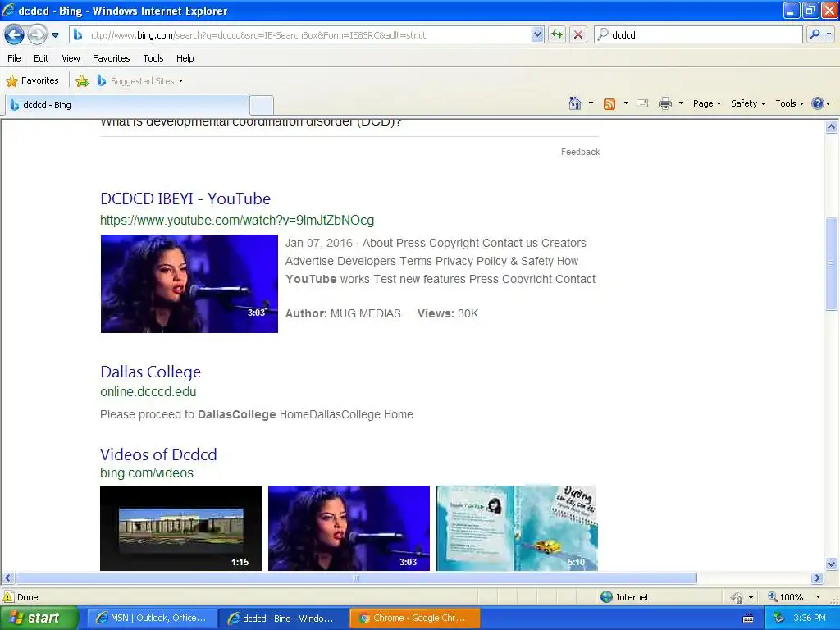Open the Edit menu
The width and height of the screenshot is (840, 630).
(41, 58)
